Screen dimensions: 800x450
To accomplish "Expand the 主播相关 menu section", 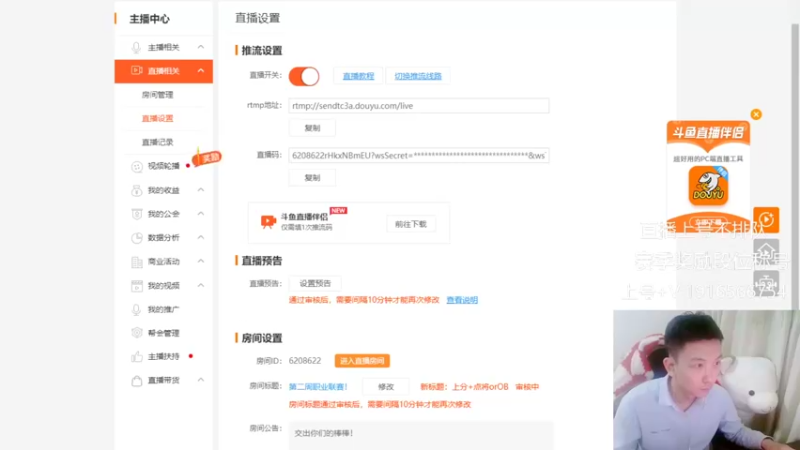I will tap(164, 47).
